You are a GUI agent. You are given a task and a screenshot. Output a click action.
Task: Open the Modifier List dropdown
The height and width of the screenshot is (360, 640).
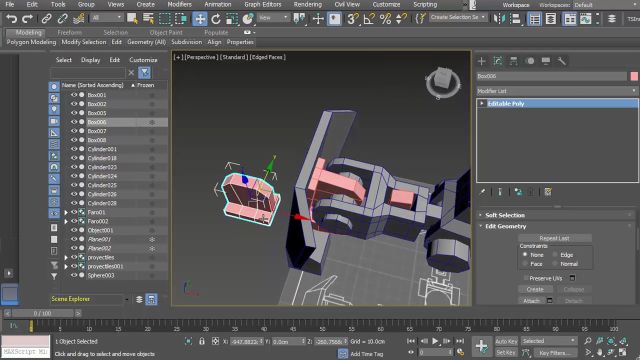(x=557, y=91)
